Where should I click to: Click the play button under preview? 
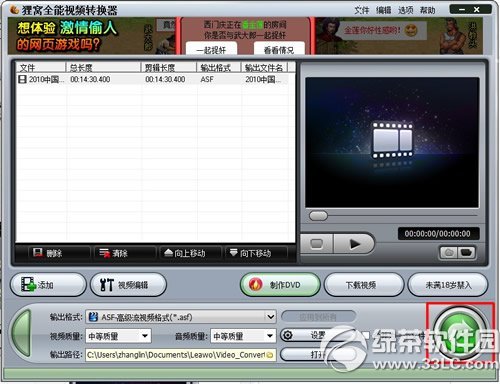[x=354, y=244]
